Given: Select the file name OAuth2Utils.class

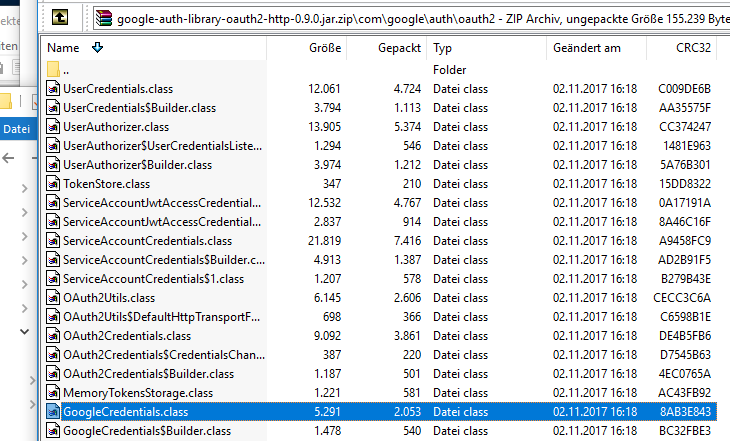Looking at the screenshot, I should tap(109, 298).
